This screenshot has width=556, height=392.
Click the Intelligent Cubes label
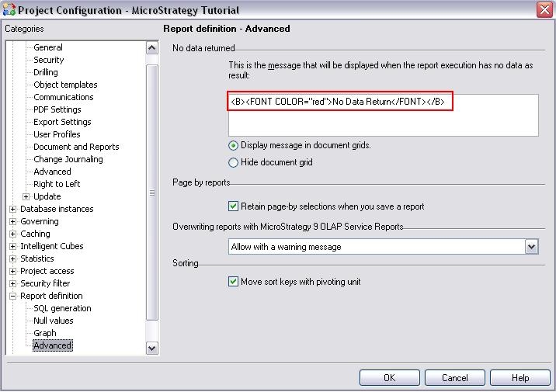[52, 246]
